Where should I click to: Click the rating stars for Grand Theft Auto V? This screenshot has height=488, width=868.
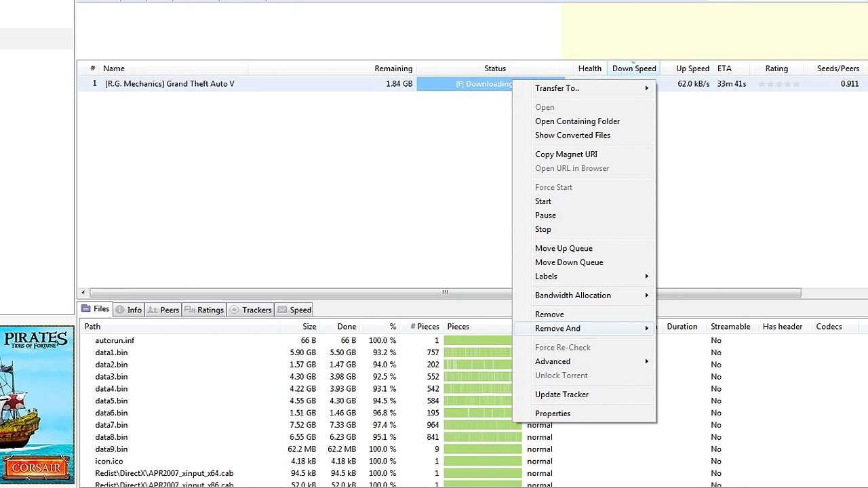(x=778, y=84)
